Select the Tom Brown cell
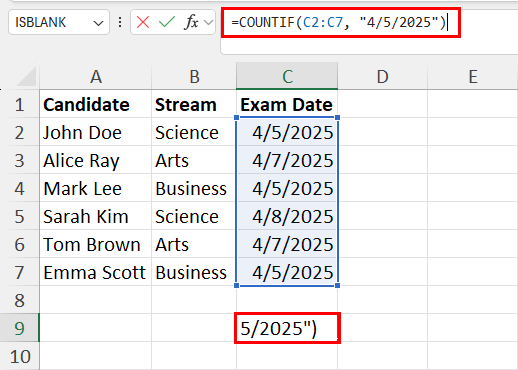This screenshot has width=518, height=370. 96,244
